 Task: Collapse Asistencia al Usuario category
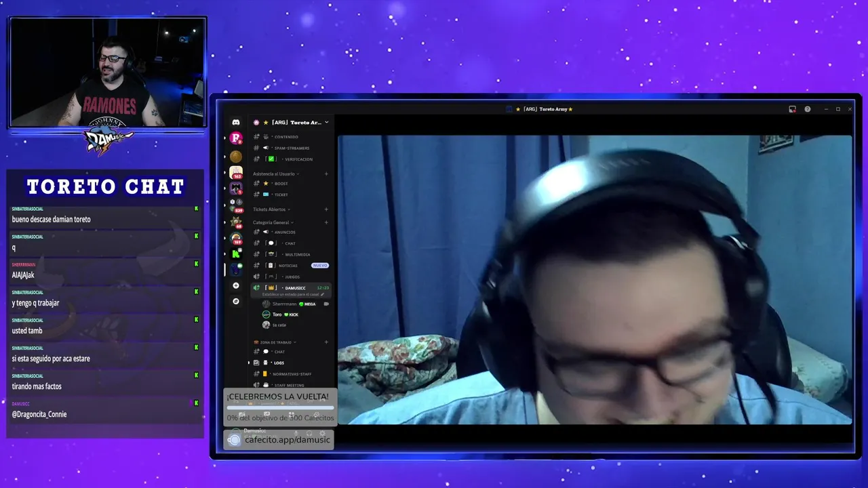[x=276, y=174]
